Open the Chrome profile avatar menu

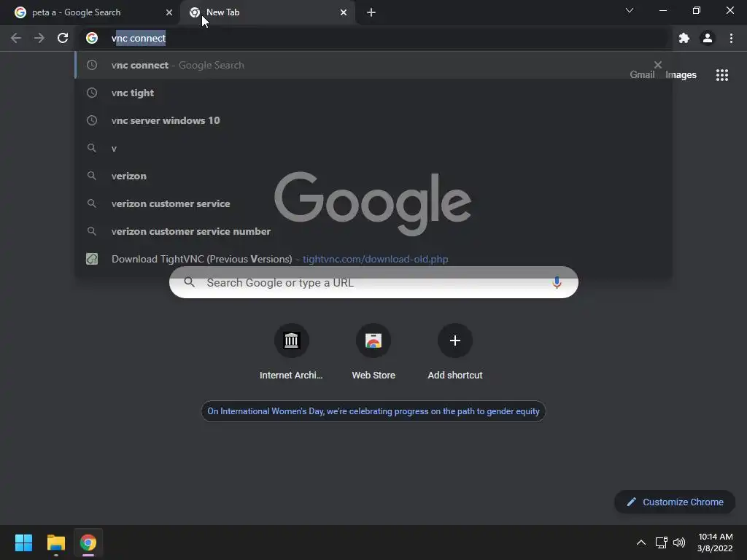point(708,38)
